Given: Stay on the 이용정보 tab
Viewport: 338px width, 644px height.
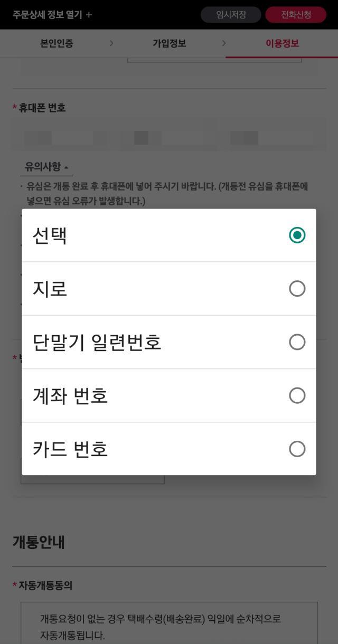Looking at the screenshot, I should [281, 44].
